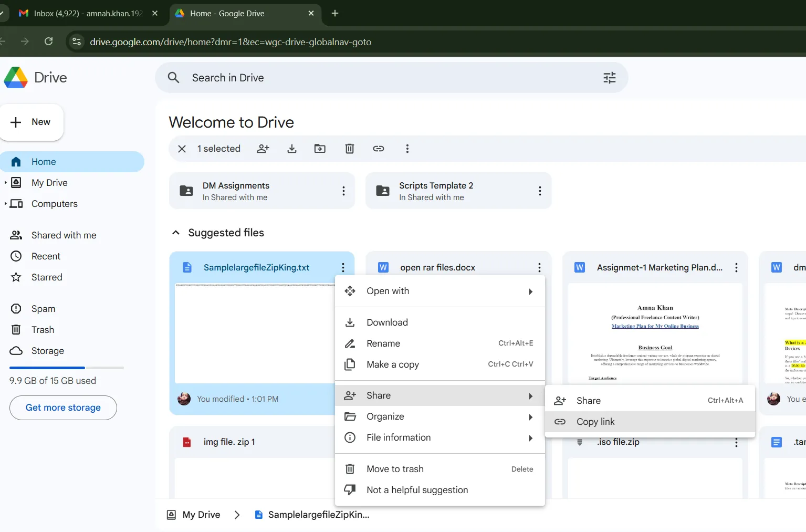This screenshot has width=806, height=532.
Task: Click Copy link in Share submenu
Action: click(x=650, y=422)
